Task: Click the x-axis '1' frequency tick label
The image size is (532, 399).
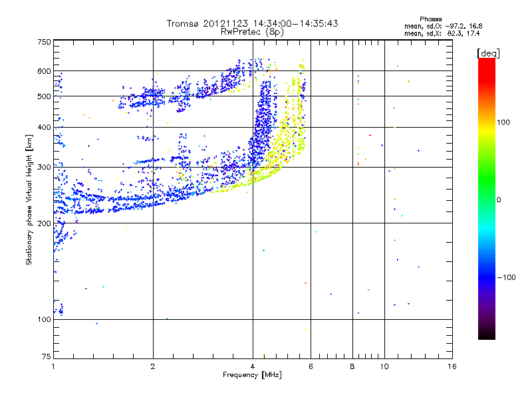Action: tap(53, 366)
